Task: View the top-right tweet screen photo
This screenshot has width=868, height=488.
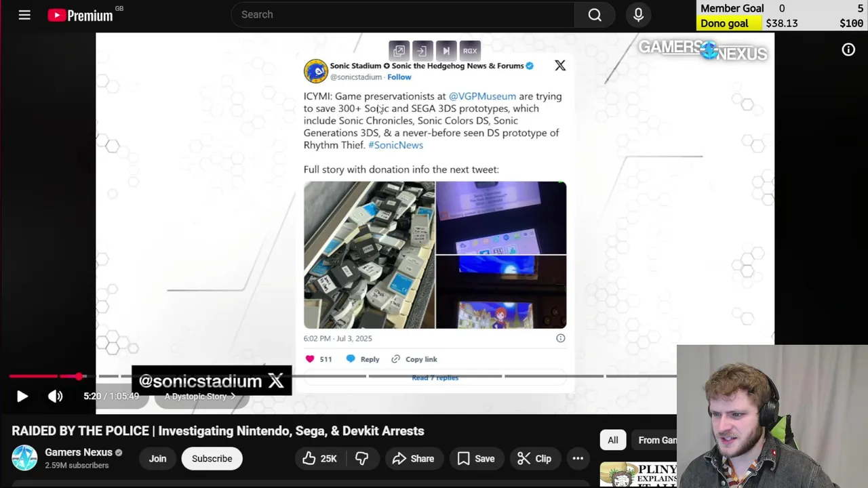Action: (501, 218)
